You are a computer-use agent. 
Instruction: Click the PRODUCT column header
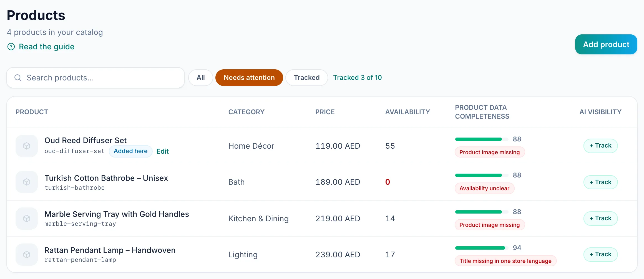click(32, 112)
